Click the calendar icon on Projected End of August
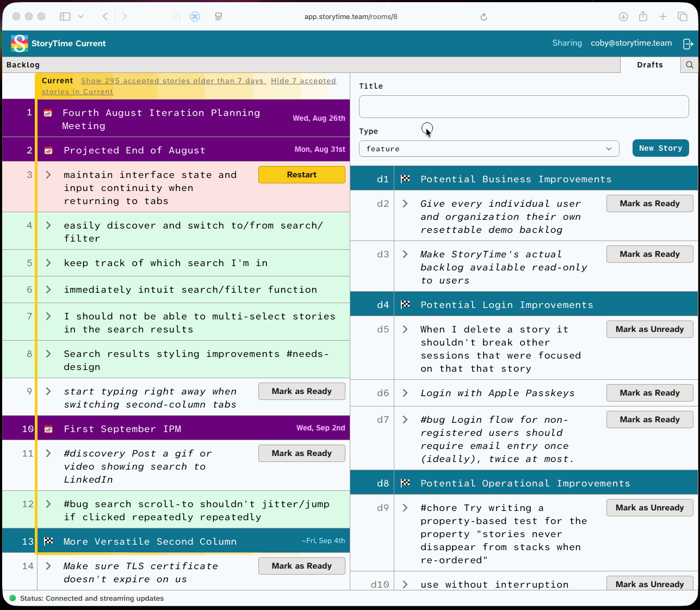The image size is (700, 610). [48, 150]
